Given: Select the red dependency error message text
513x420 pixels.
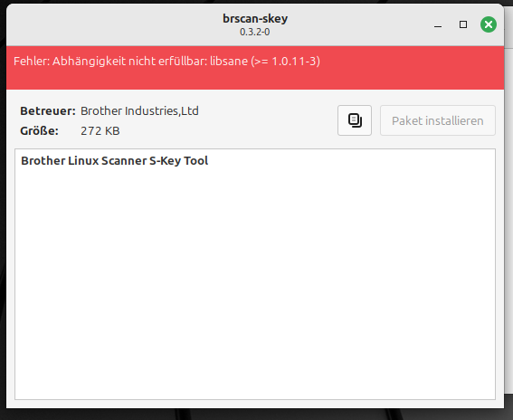Looking at the screenshot, I should (x=166, y=62).
